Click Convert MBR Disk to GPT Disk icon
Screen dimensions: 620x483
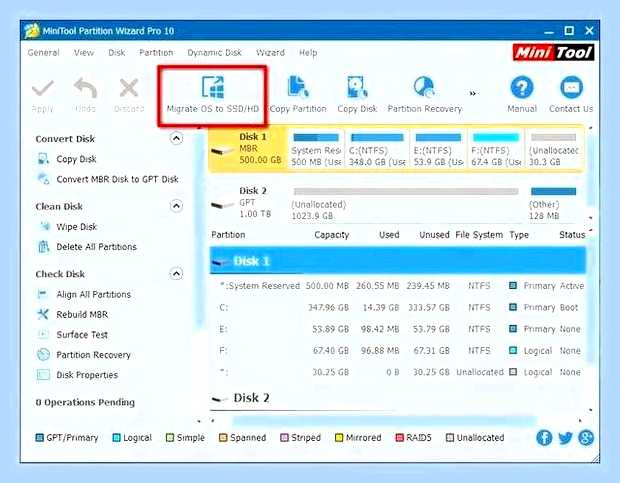point(43,179)
